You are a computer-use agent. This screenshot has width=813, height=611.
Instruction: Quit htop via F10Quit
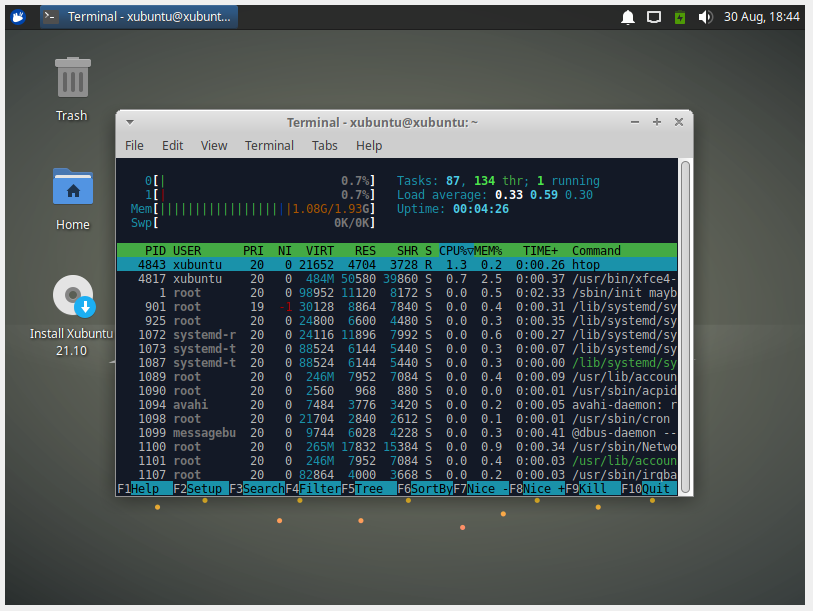click(x=650, y=489)
